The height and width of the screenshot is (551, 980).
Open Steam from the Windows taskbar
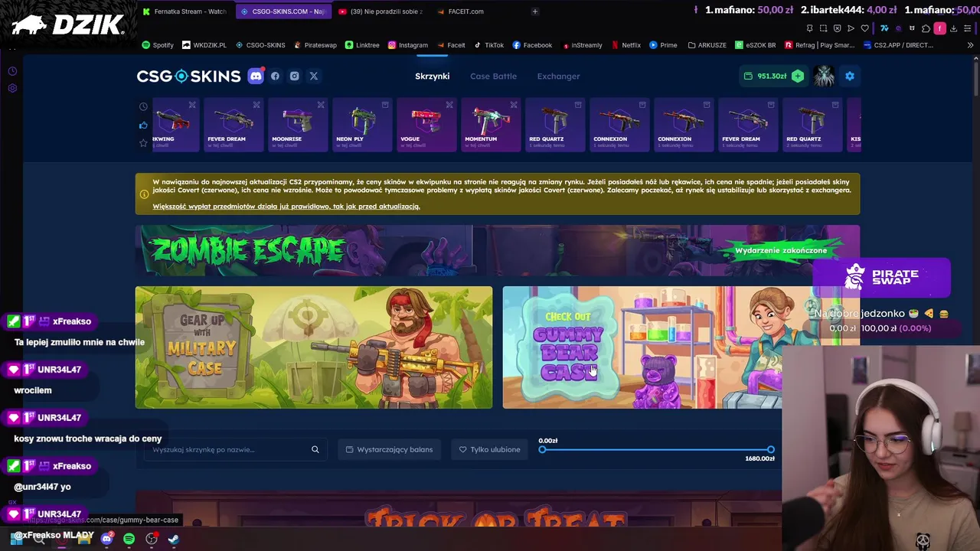(x=174, y=539)
